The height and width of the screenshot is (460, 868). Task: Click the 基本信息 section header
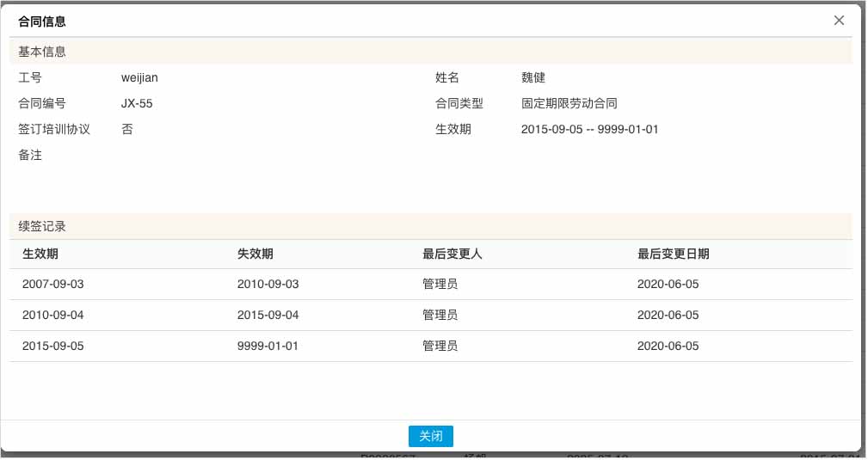pos(42,52)
